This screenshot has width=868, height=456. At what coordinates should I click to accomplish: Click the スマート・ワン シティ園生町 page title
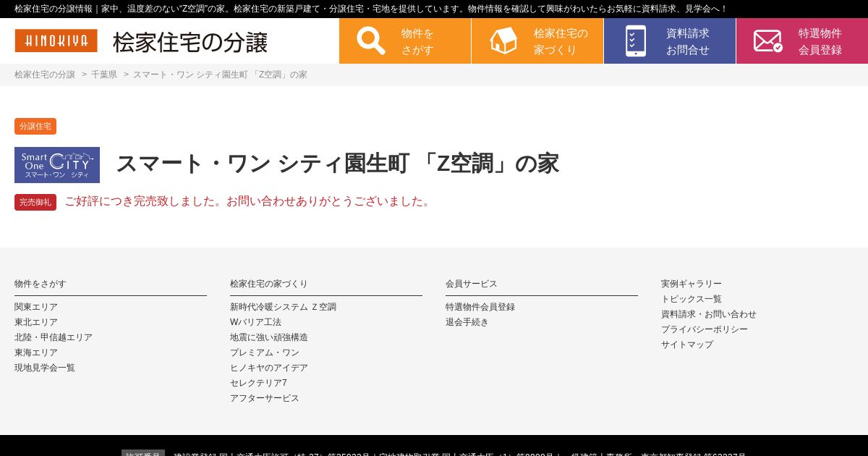(x=337, y=164)
